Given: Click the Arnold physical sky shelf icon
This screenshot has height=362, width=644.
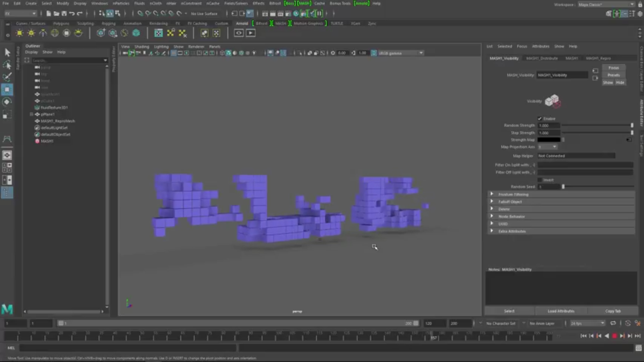Looking at the screenshot, I should [78, 33].
